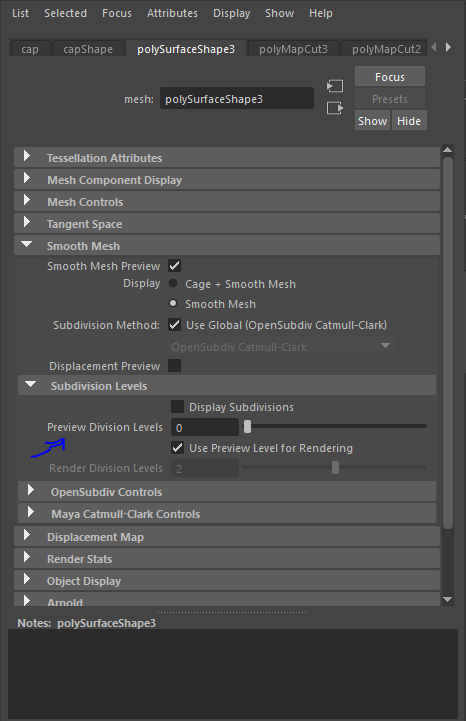This screenshot has height=721, width=466.
Task: Expand Maya Catmull-Clark Controls subsection
Action: tap(227, 514)
